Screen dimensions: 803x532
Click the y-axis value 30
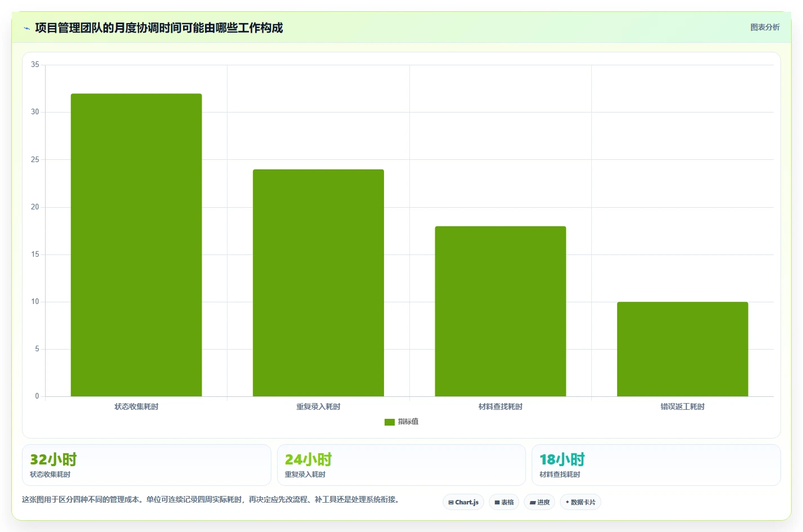[x=35, y=112]
